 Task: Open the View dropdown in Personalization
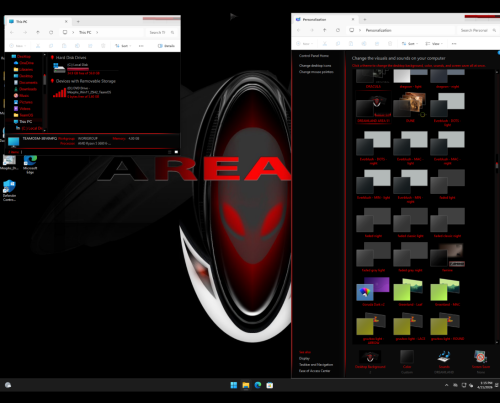click(x=434, y=44)
